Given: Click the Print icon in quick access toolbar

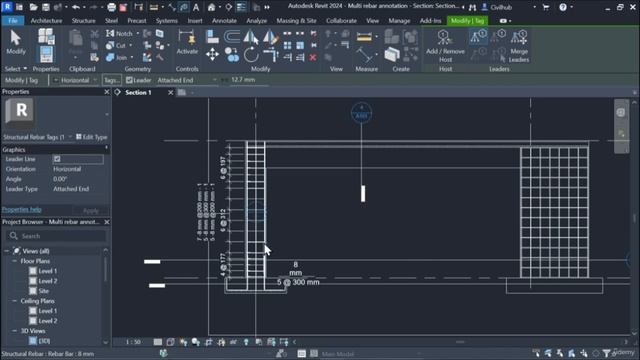Looking at the screenshot, I should [111, 7].
